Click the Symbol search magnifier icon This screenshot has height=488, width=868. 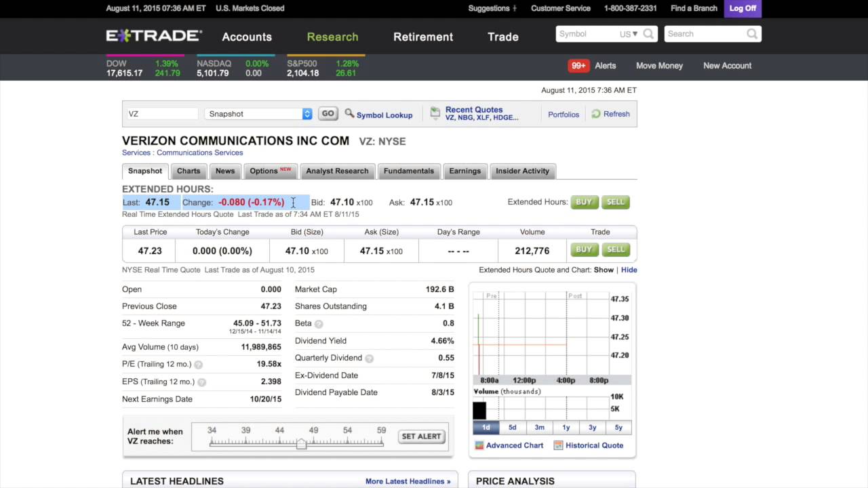649,34
